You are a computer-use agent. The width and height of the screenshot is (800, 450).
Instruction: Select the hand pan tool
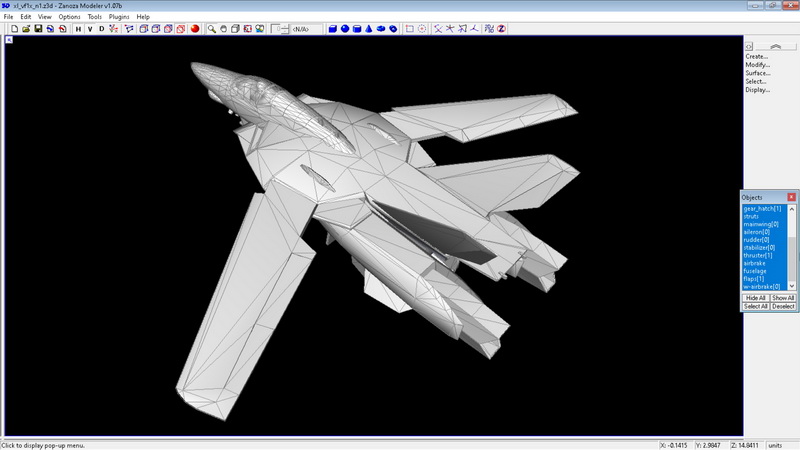point(223,29)
